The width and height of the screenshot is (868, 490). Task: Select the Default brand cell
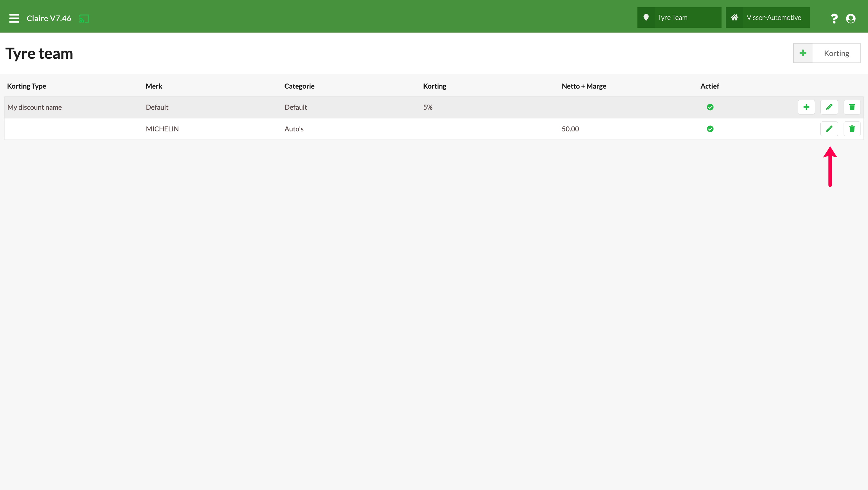coord(157,107)
